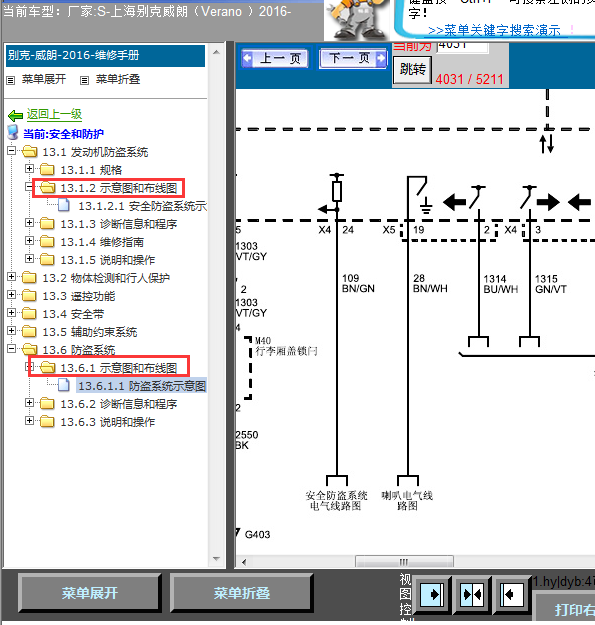
Task: Click folder icon of 13.1.1 规格
Action: [47, 169]
